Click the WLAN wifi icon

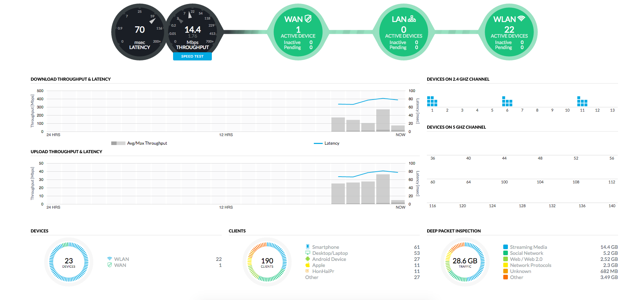point(521,18)
